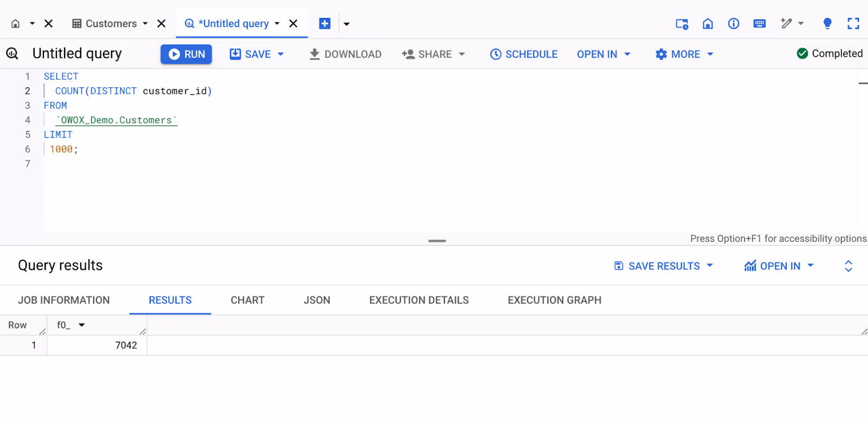This screenshot has height=422, width=868.
Task: Open the OPEN IN menu in the toolbar
Action: (603, 54)
